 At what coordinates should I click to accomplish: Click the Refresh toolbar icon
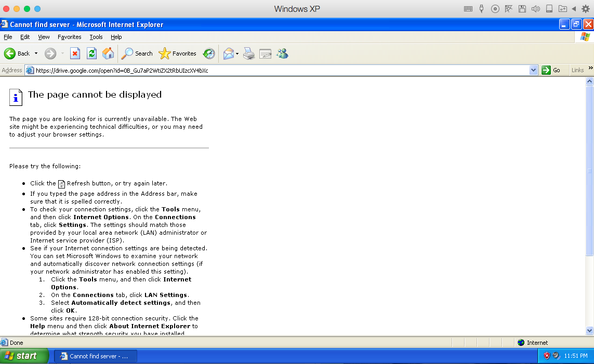click(91, 53)
